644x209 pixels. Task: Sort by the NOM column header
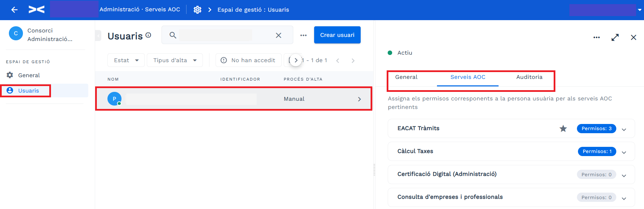pyautogui.click(x=113, y=79)
